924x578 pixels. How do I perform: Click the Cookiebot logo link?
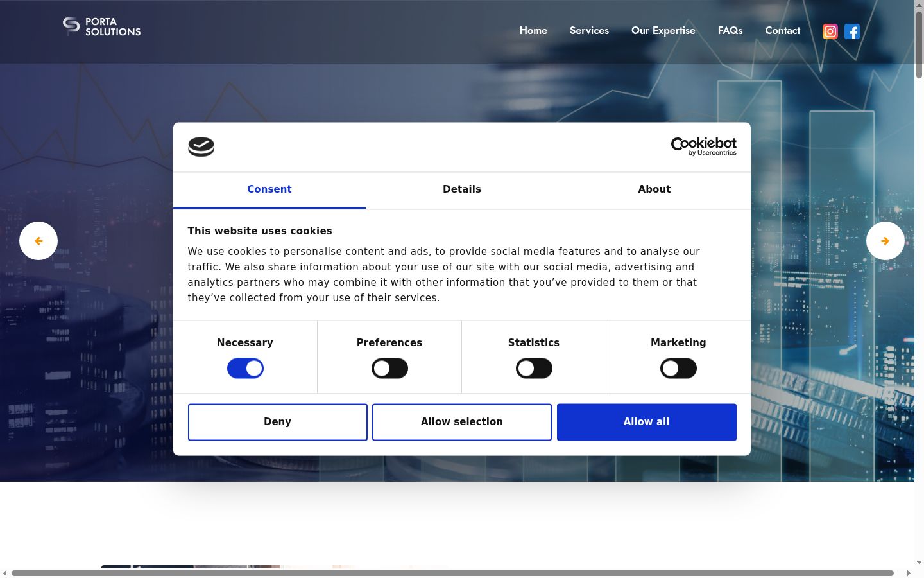coord(703,146)
